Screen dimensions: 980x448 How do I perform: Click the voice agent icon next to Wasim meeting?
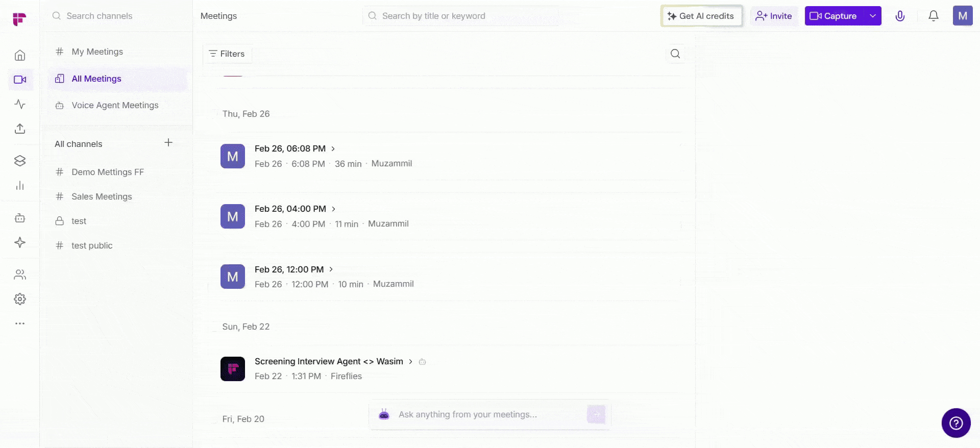[422, 362]
